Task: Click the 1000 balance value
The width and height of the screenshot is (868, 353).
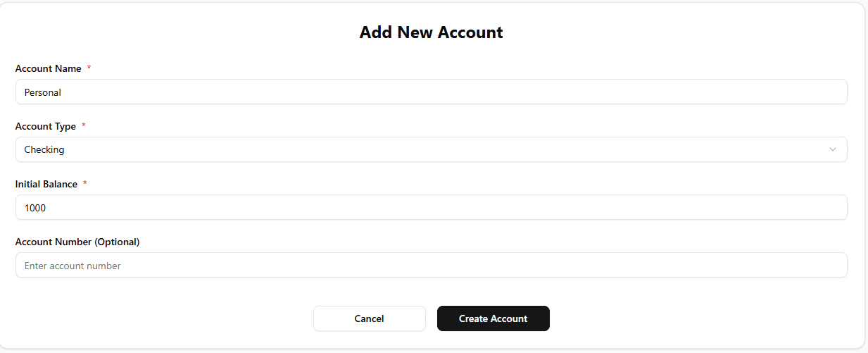Action: pos(35,208)
